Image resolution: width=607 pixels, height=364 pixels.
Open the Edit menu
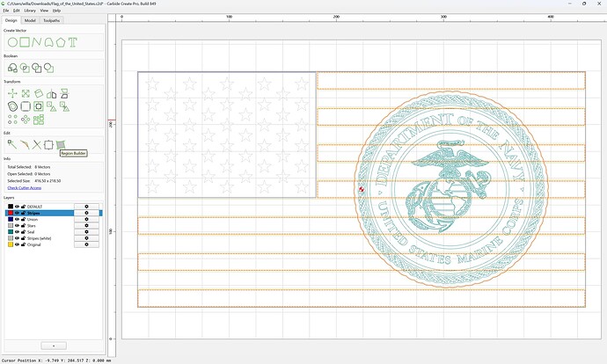pyautogui.click(x=16, y=11)
